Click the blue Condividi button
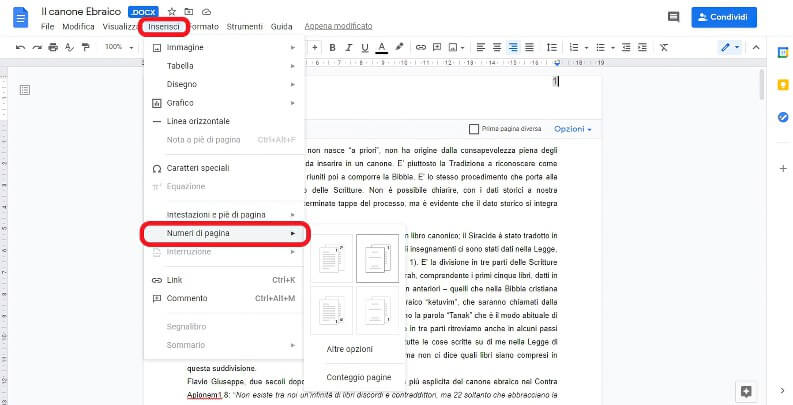 pos(725,17)
